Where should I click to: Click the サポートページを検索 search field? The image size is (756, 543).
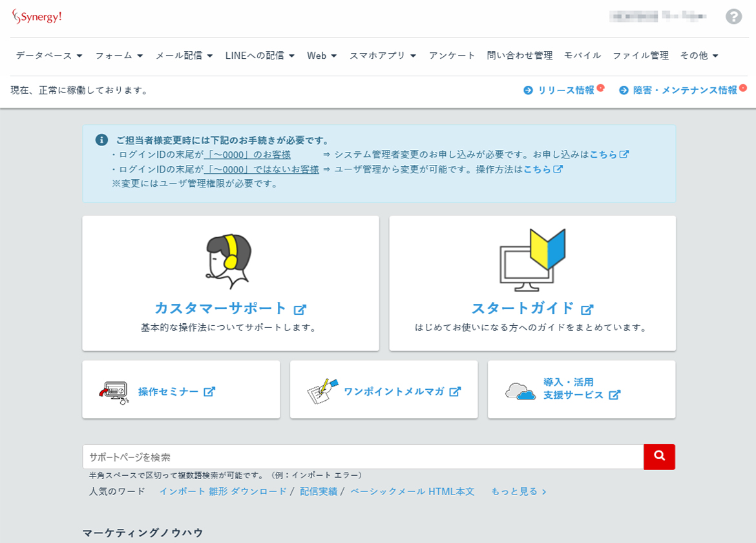pos(363,456)
